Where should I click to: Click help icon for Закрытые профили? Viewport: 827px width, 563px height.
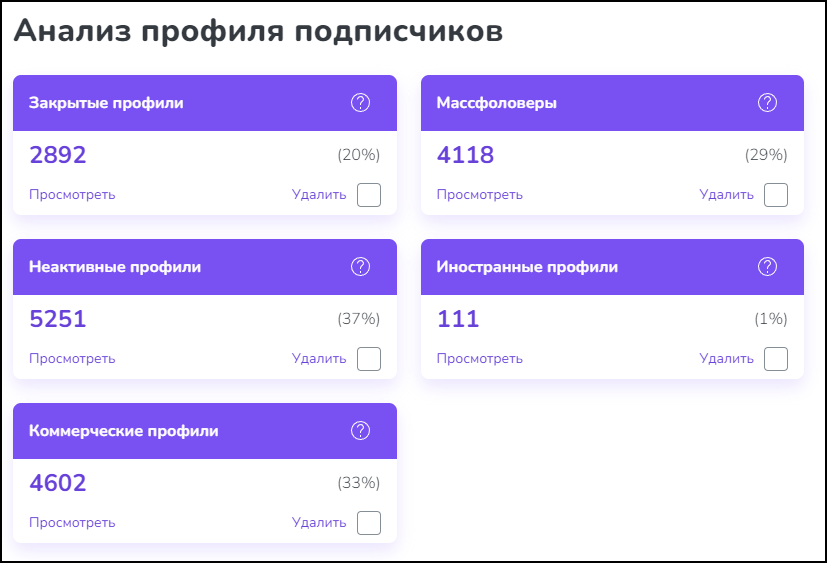pyautogui.click(x=360, y=102)
